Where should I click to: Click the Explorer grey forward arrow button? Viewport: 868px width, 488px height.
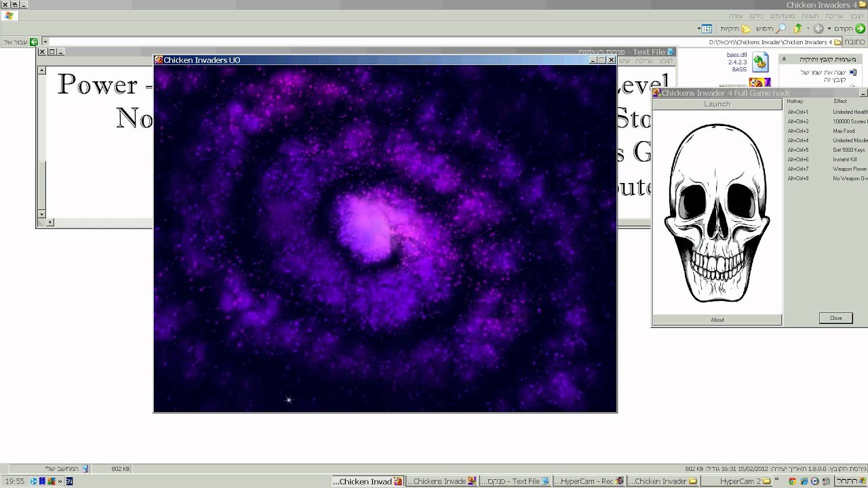coord(818,28)
